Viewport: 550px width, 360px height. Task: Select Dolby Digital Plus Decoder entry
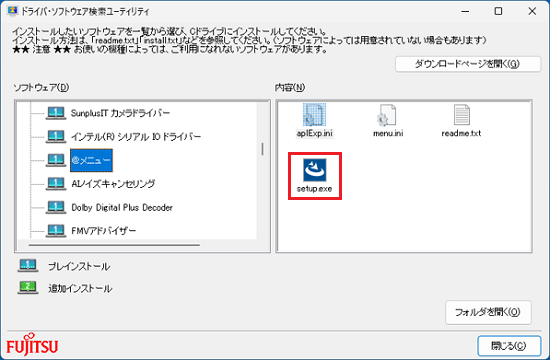coord(122,207)
